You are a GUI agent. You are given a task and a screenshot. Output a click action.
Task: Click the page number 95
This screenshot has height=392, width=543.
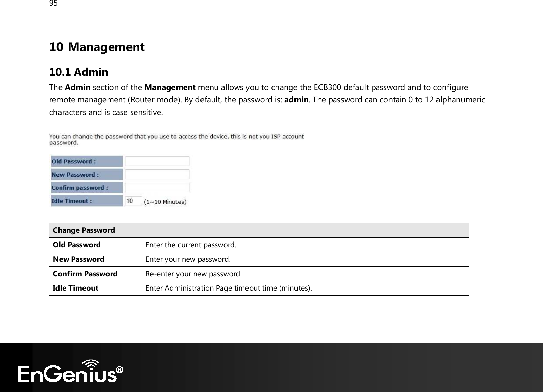[53, 3]
